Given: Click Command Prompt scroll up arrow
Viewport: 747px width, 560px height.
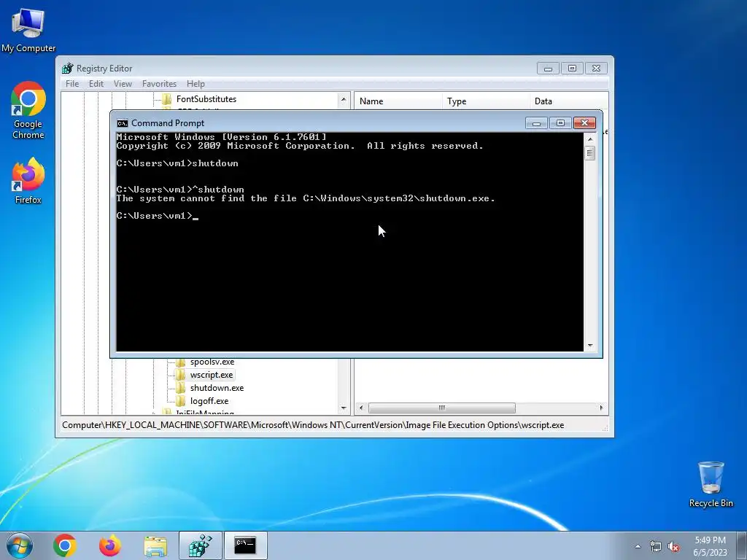Looking at the screenshot, I should pyautogui.click(x=590, y=139).
